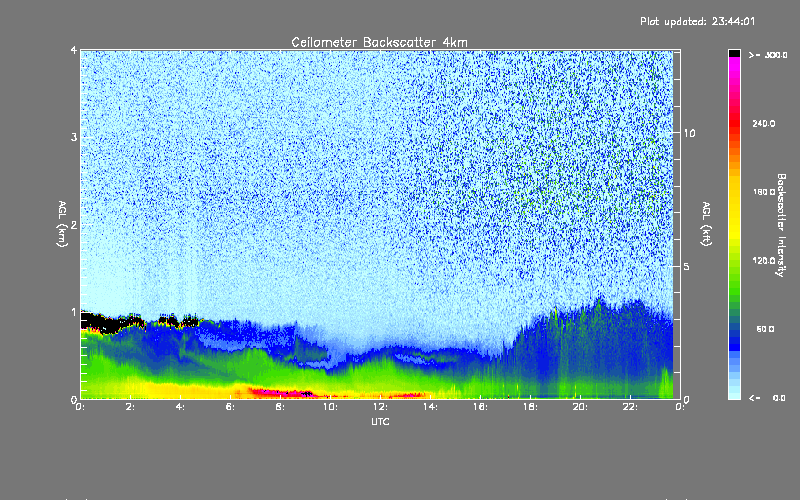800x500 pixels.
Task: Click the colorbar value '180.0'
Action: 764,192
